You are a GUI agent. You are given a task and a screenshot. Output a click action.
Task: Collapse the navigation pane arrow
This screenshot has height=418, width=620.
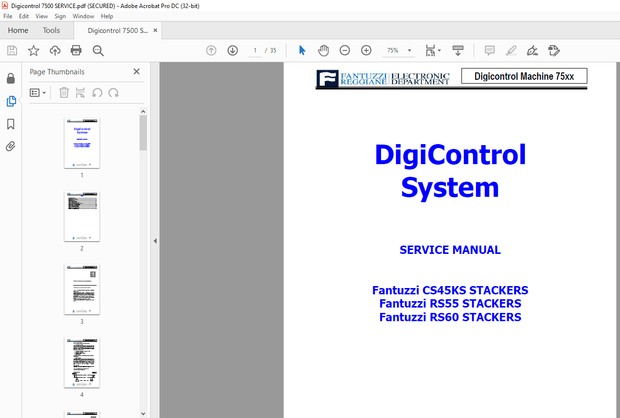[x=154, y=240]
